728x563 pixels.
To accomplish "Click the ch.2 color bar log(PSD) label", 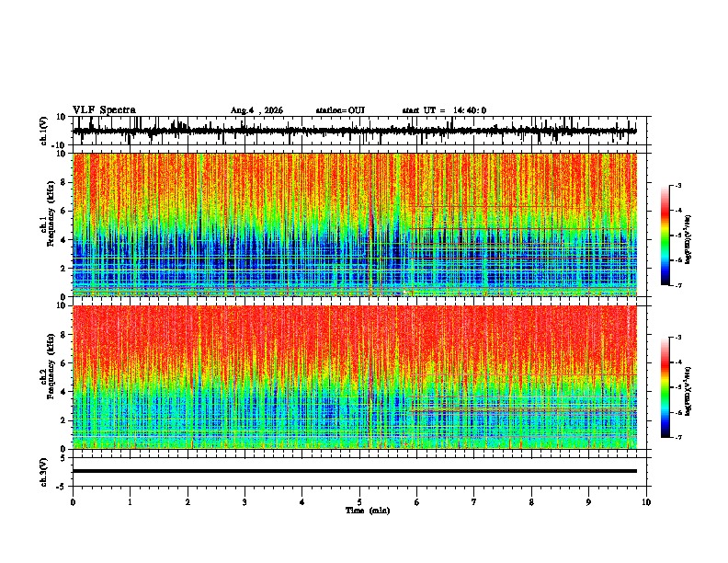I will 688,392.
